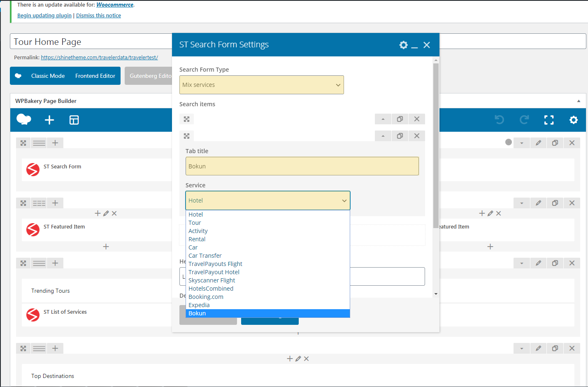Screen dimensions: 588x387
Task: Switch to Classic Mode
Action: 48,76
